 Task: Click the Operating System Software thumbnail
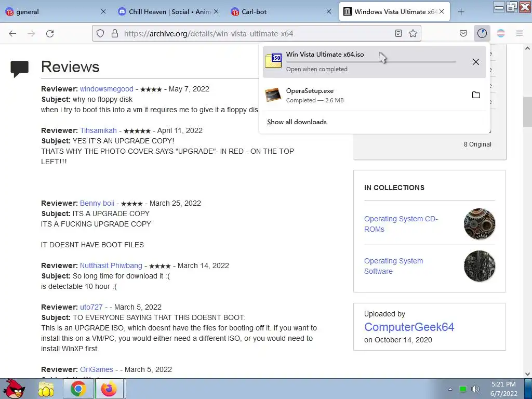480,266
